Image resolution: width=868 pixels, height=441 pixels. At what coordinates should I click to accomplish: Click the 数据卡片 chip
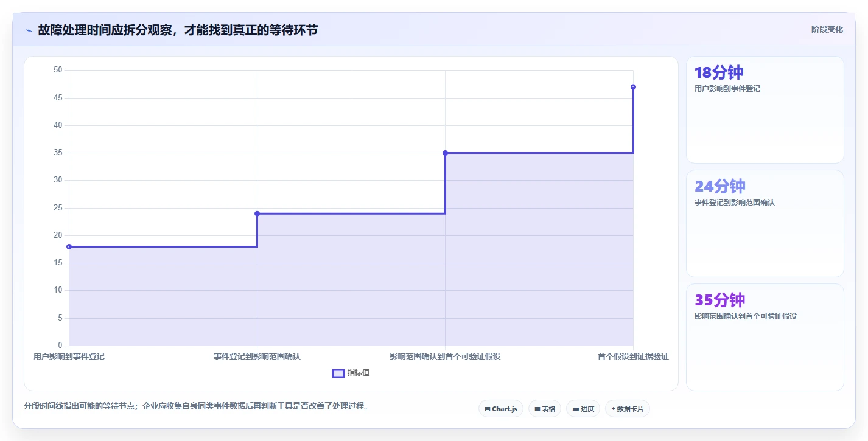(x=628, y=409)
